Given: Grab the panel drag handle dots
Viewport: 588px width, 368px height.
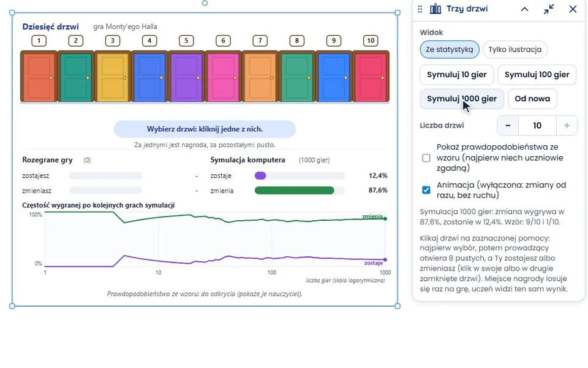Looking at the screenshot, I should coord(420,9).
